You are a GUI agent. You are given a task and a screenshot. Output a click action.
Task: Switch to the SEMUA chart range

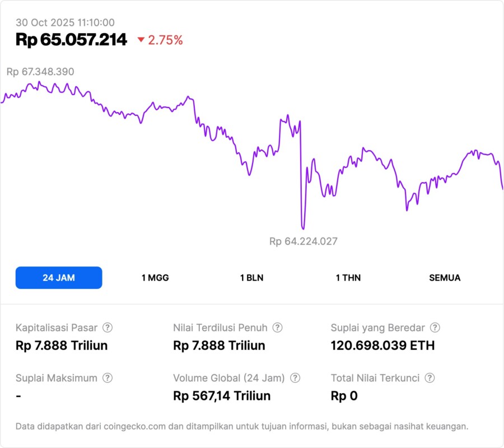tap(445, 278)
